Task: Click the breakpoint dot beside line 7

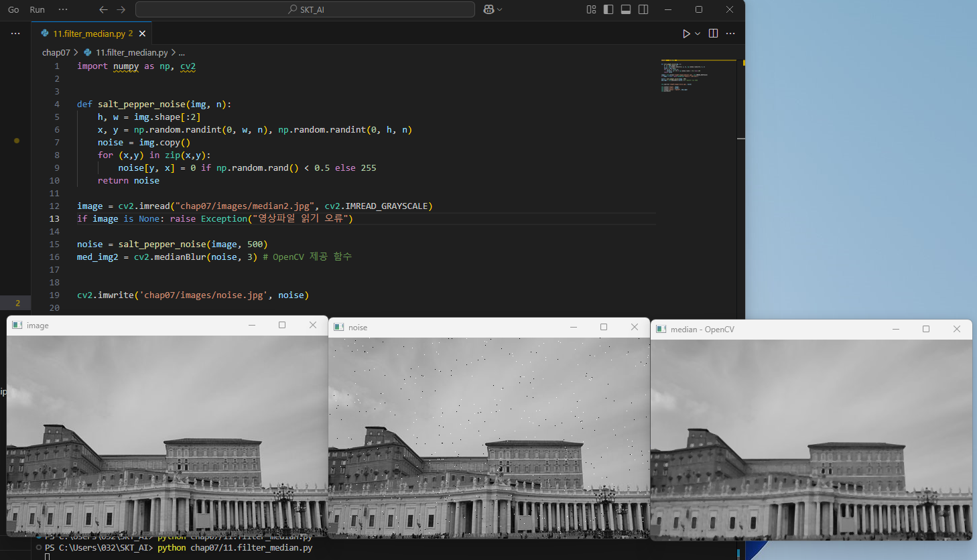Action: coord(17,141)
